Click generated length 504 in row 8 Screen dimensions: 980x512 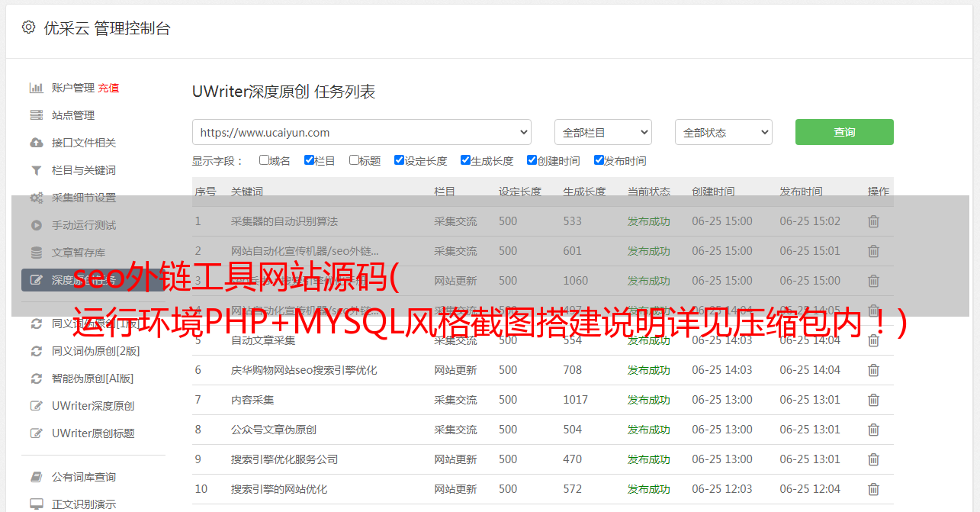573,430
